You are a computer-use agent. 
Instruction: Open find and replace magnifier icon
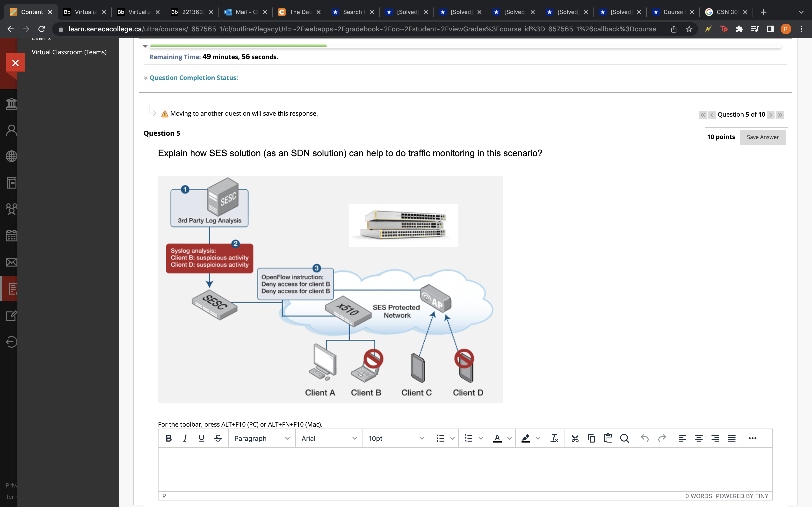[624, 438]
